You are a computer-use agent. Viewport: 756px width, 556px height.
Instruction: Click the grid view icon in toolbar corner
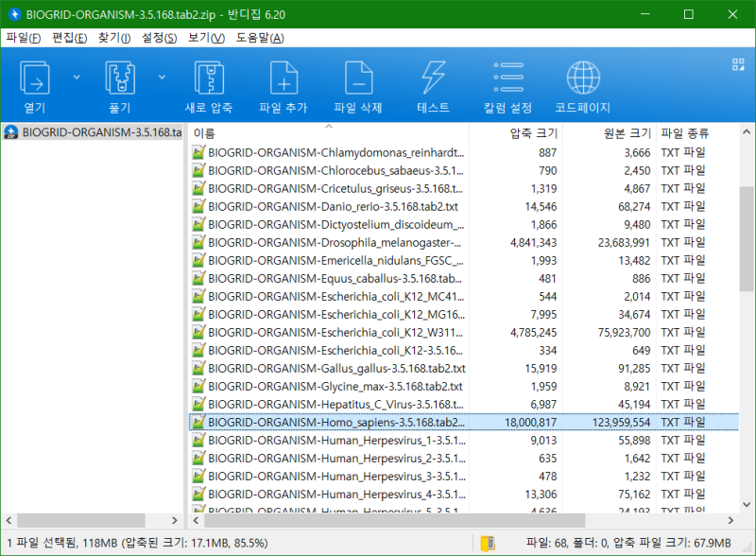coord(738,64)
